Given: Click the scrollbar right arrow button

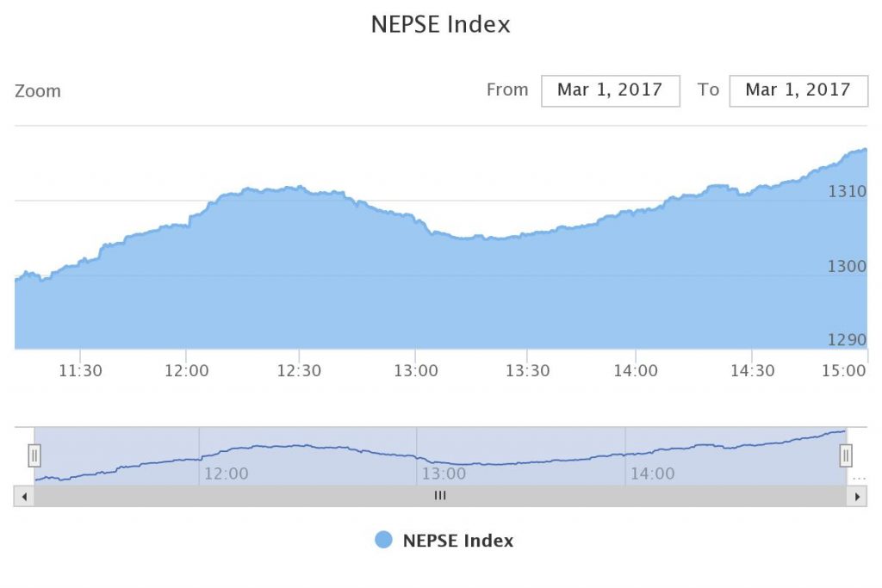Looking at the screenshot, I should click(856, 497).
